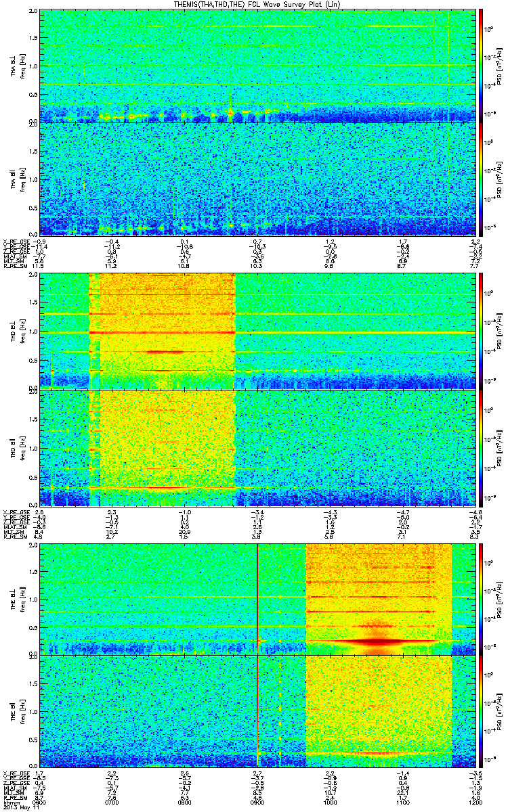
Task: Click the 'THE B∥ freq [Hz]' axis label
Action: coord(17,710)
